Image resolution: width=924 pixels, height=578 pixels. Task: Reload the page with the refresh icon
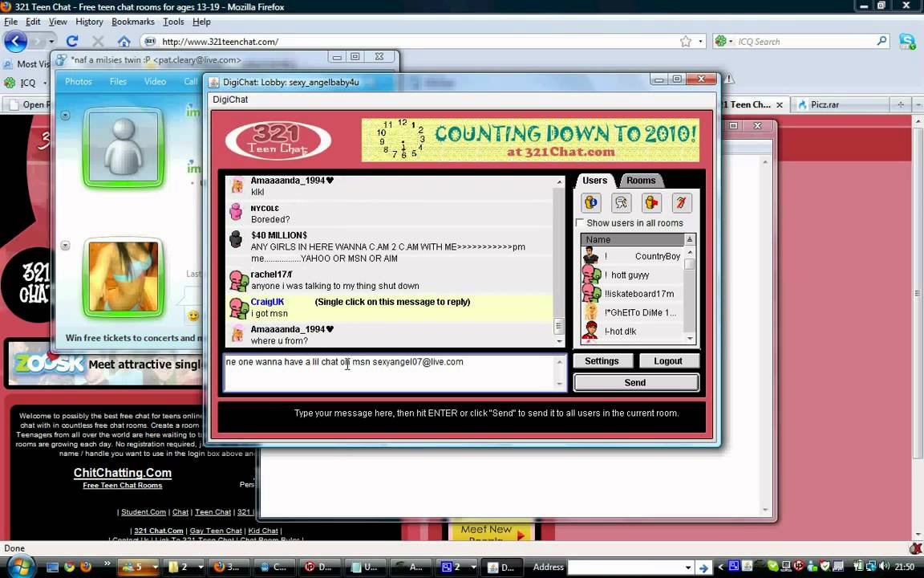72,41
